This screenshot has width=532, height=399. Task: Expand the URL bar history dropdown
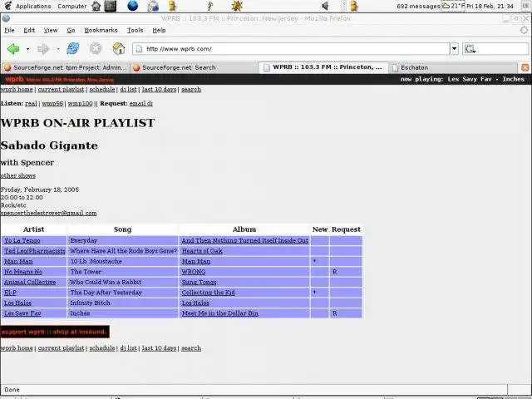click(455, 49)
